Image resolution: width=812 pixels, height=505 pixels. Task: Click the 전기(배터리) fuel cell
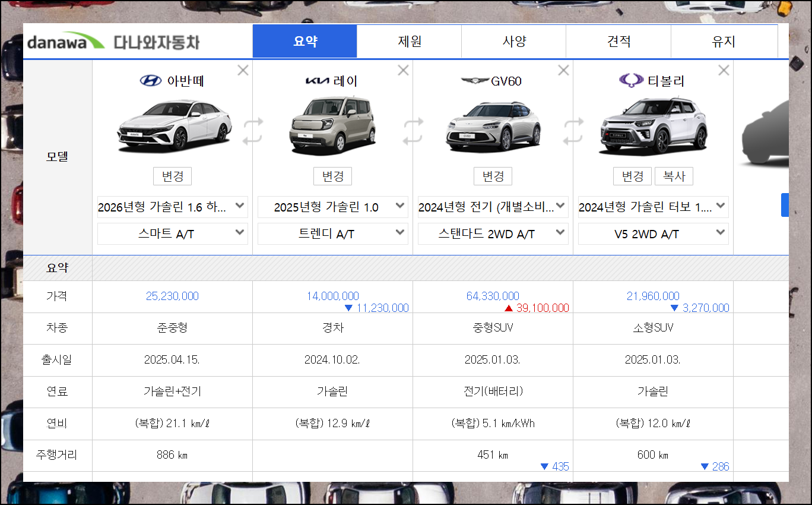pos(493,392)
